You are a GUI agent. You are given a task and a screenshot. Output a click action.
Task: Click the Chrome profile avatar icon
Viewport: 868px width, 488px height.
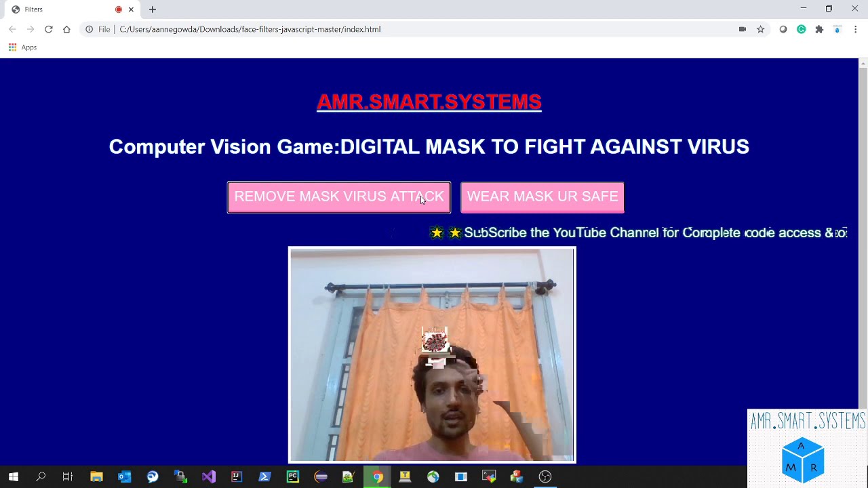tap(837, 29)
